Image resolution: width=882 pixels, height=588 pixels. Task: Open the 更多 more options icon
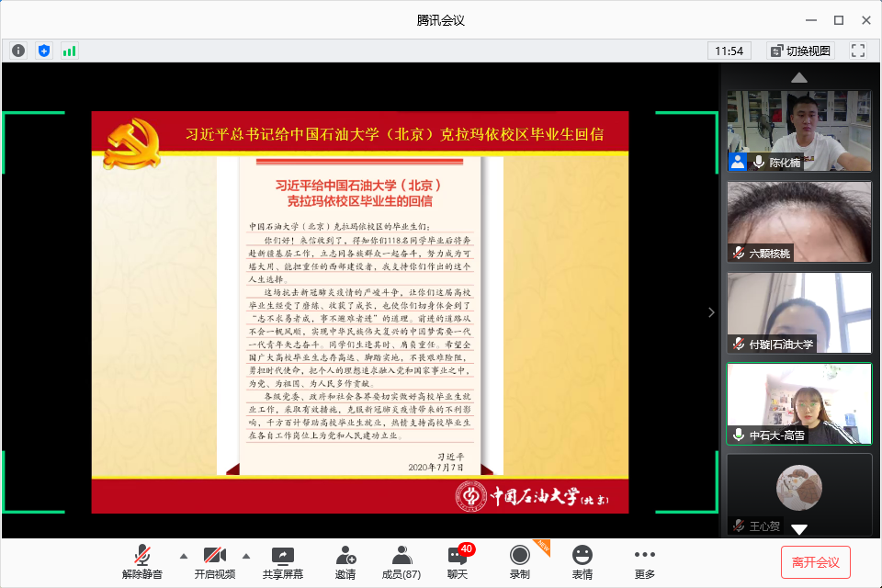click(643, 561)
